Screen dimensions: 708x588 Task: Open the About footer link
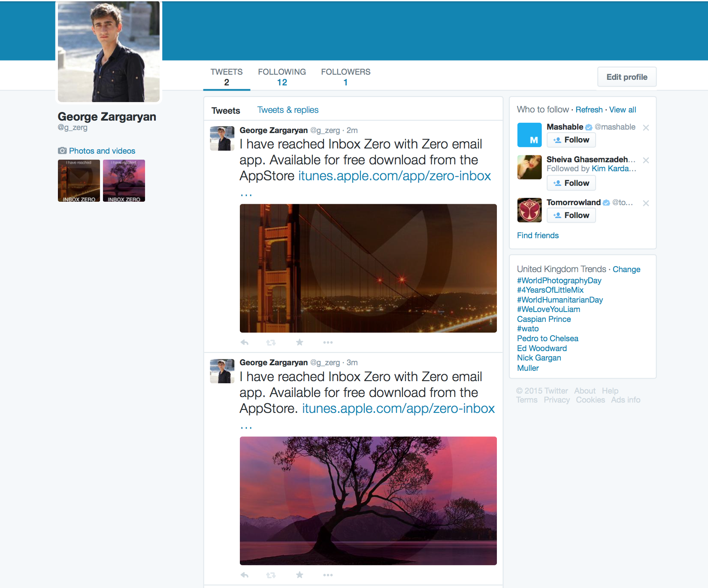[x=585, y=391]
